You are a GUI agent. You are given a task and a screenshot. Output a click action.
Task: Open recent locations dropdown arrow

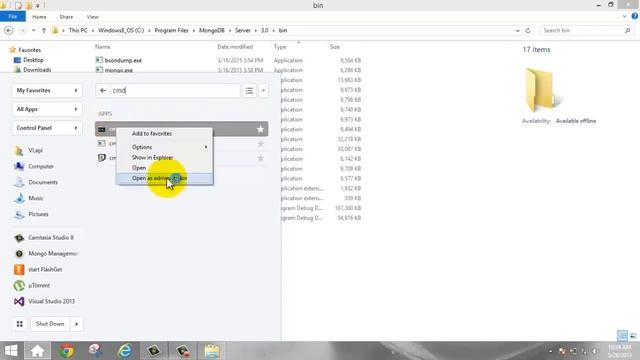pos(33,31)
